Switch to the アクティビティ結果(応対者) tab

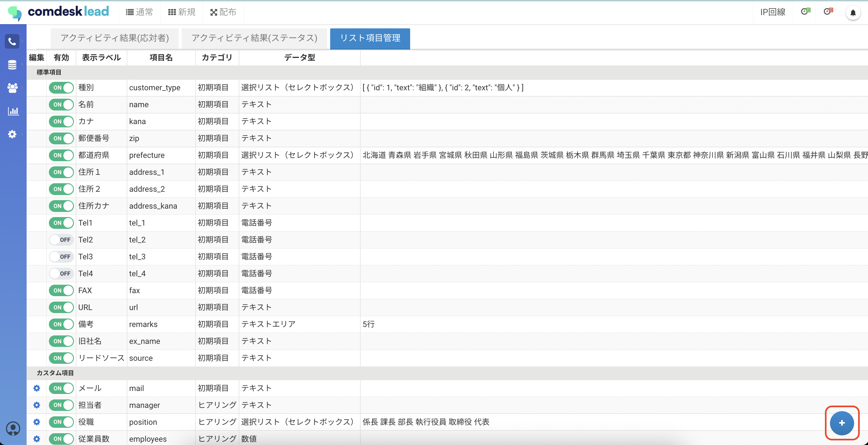[115, 38]
